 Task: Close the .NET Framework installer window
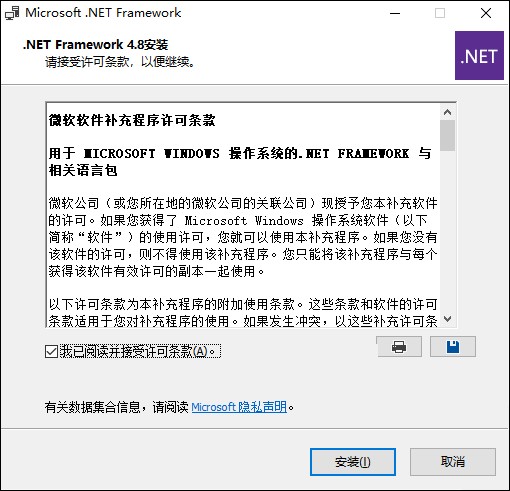(x=486, y=13)
